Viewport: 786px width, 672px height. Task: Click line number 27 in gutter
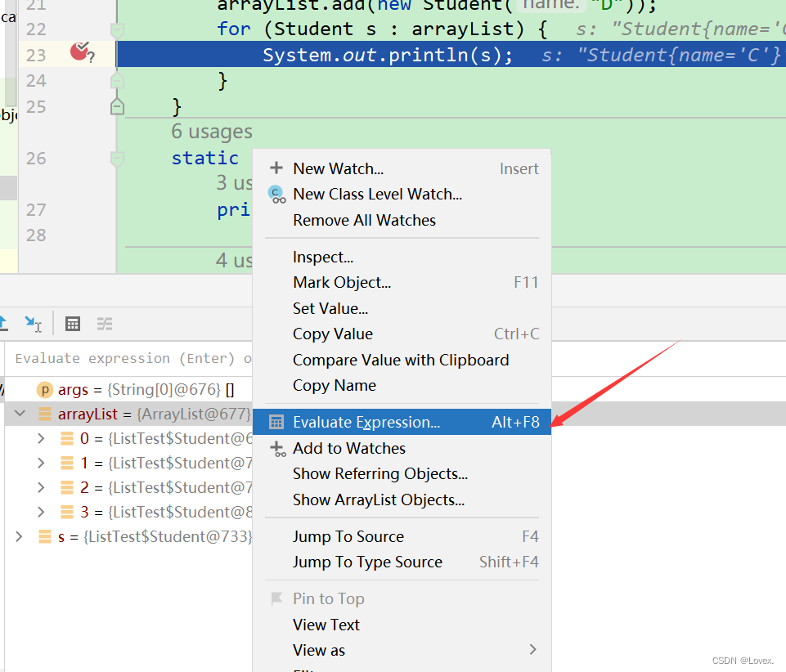36,209
